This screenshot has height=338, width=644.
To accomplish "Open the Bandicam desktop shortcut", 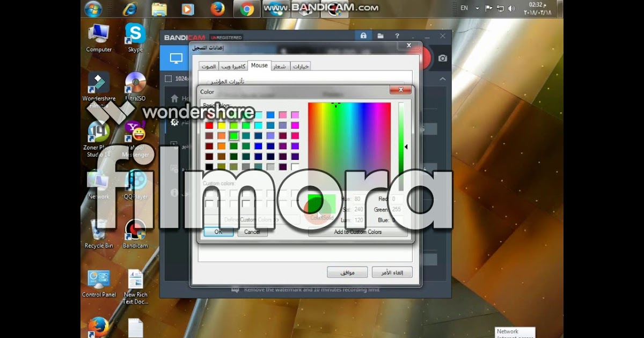I will coord(135,234).
